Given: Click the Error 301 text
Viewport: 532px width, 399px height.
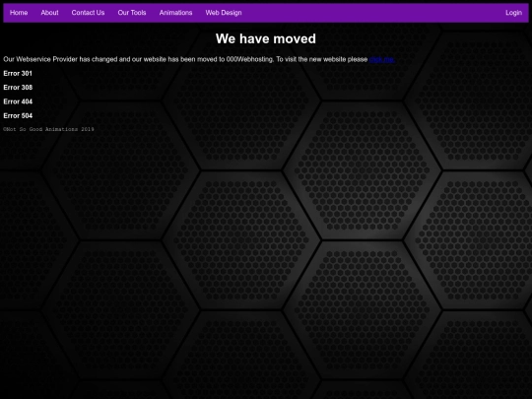Looking at the screenshot, I should tap(18, 73).
